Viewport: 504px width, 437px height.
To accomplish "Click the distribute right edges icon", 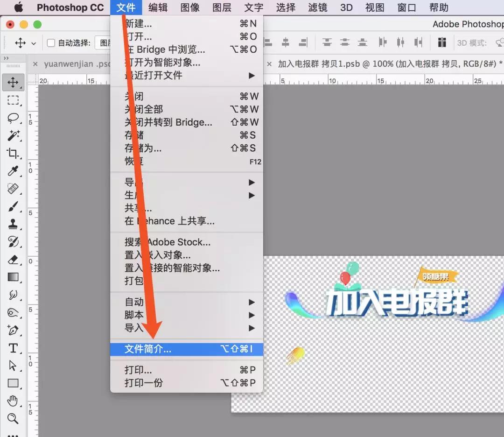I will pos(418,42).
